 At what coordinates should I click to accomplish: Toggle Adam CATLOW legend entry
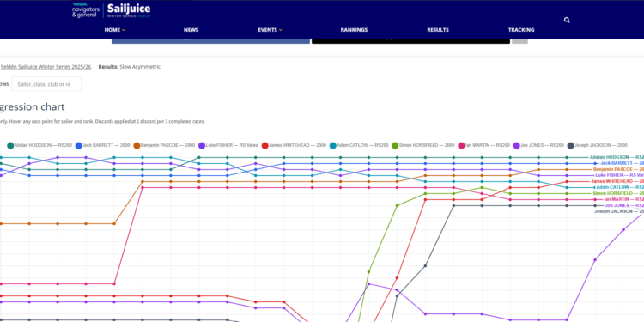click(359, 145)
